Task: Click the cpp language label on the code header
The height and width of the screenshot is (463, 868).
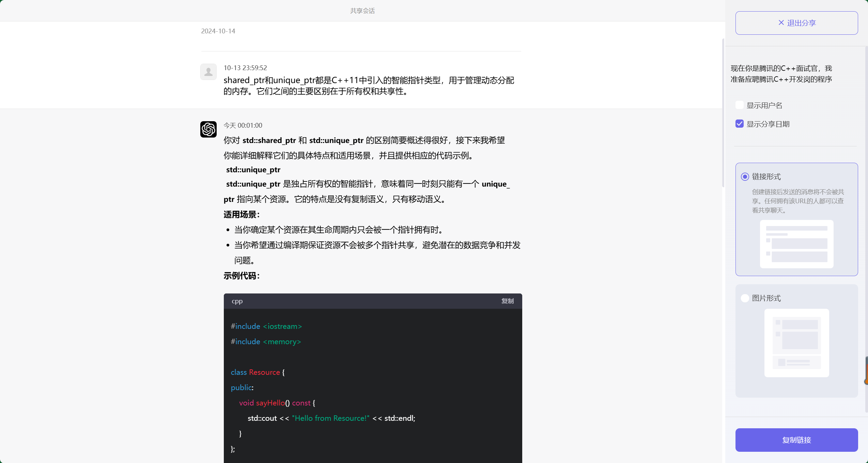Action: click(237, 301)
